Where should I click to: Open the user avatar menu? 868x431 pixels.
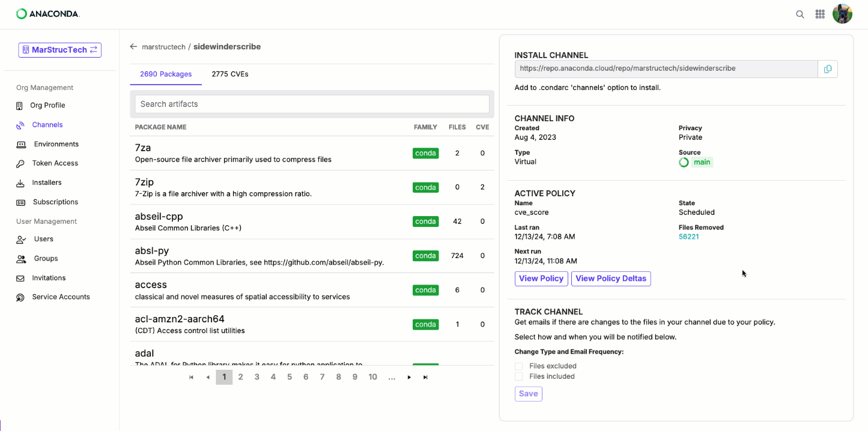pyautogui.click(x=842, y=14)
